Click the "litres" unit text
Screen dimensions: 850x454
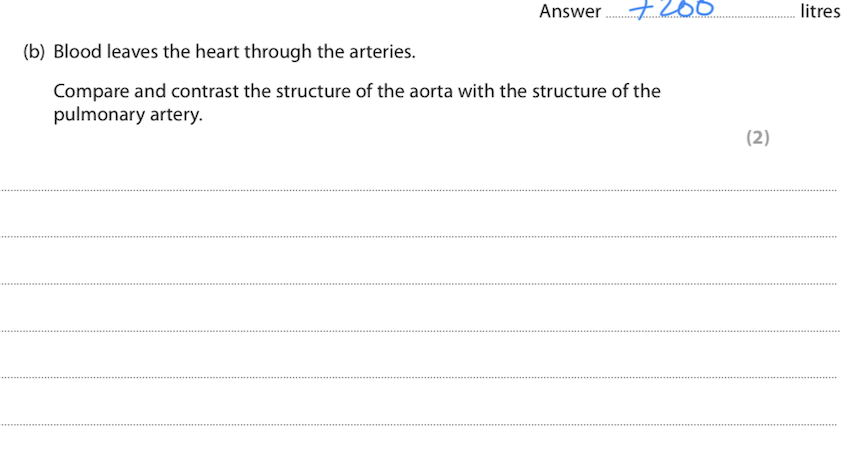820,12
